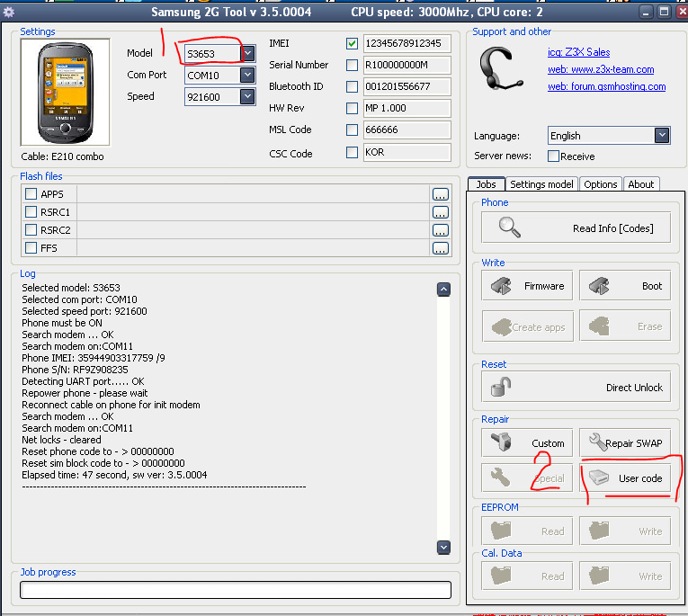Image resolution: width=688 pixels, height=616 pixels.
Task: Browse for RSRC2 flash file
Action: [440, 230]
